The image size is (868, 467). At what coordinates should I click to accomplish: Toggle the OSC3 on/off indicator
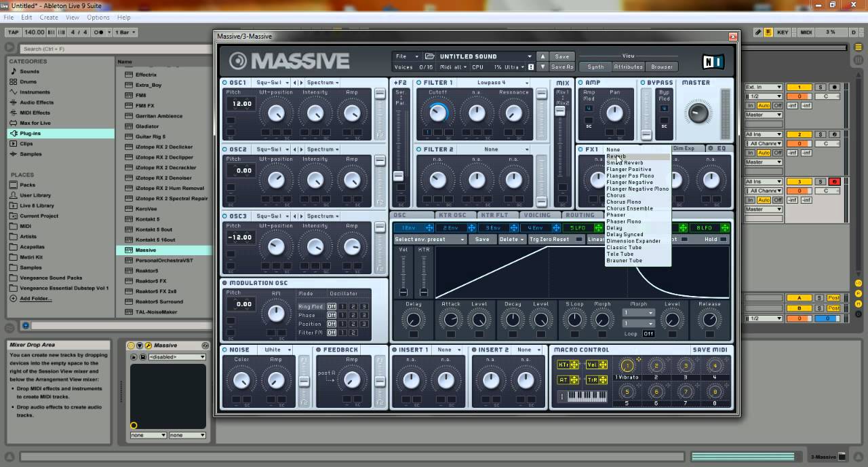pyautogui.click(x=225, y=216)
